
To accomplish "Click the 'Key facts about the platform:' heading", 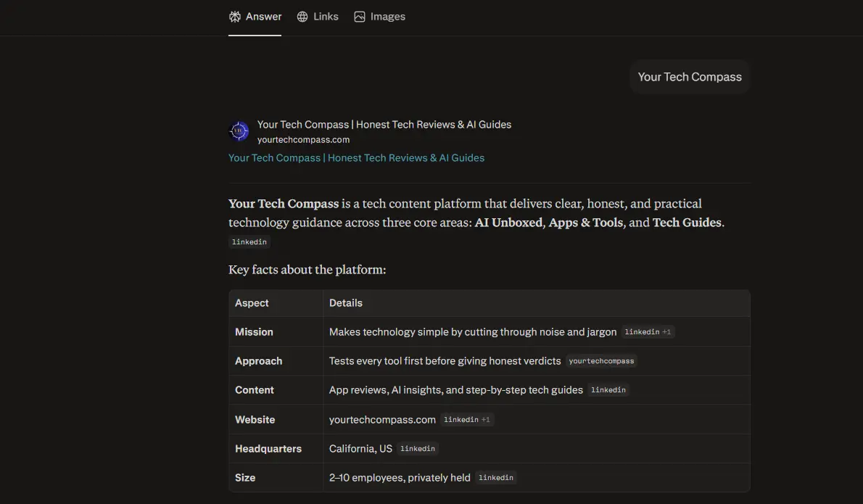I will point(307,270).
